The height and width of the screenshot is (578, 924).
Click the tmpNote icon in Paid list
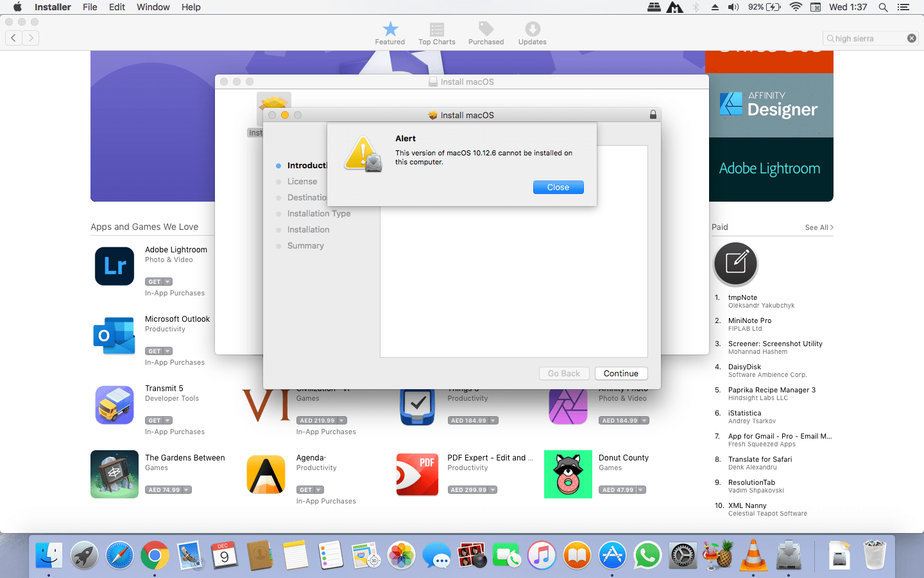[x=736, y=264]
